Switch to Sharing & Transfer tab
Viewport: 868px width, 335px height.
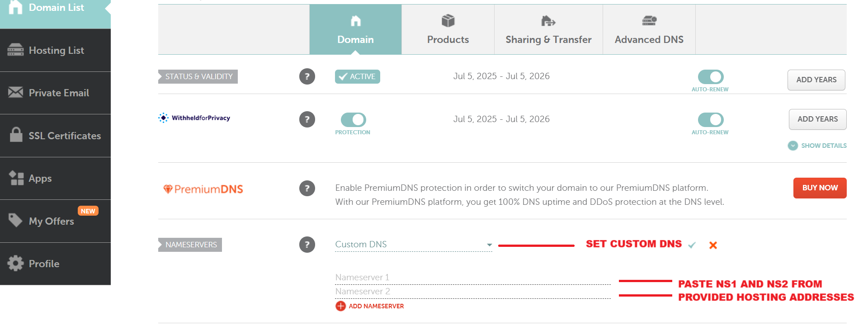click(x=548, y=30)
